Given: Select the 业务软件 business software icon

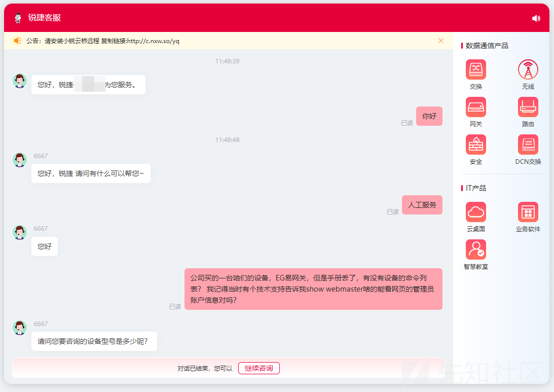Looking at the screenshot, I should click(528, 212).
